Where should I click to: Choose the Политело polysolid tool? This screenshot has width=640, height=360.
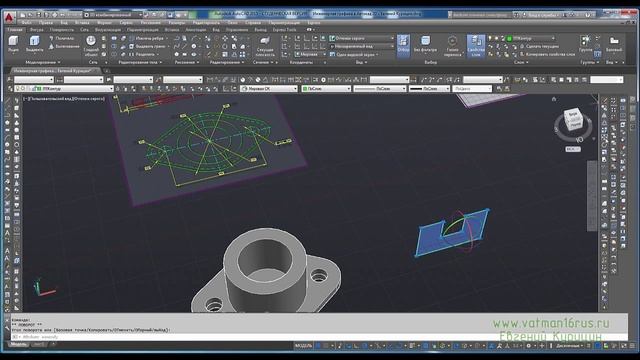[62, 38]
